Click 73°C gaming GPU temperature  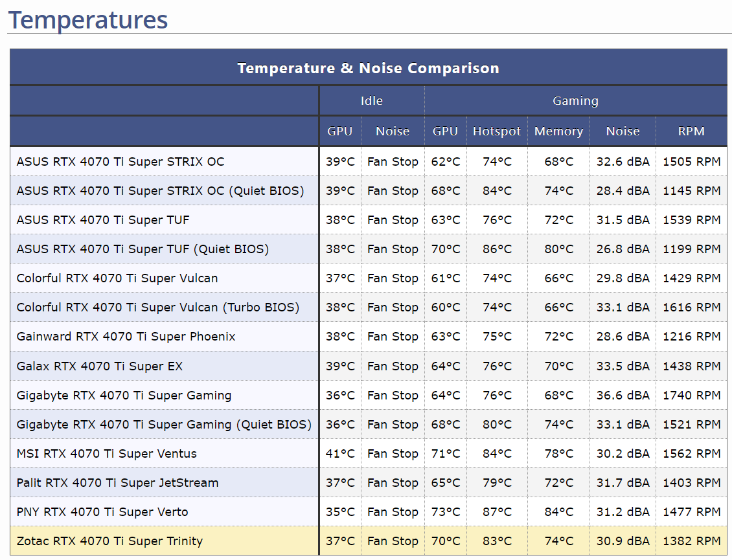coord(446,512)
